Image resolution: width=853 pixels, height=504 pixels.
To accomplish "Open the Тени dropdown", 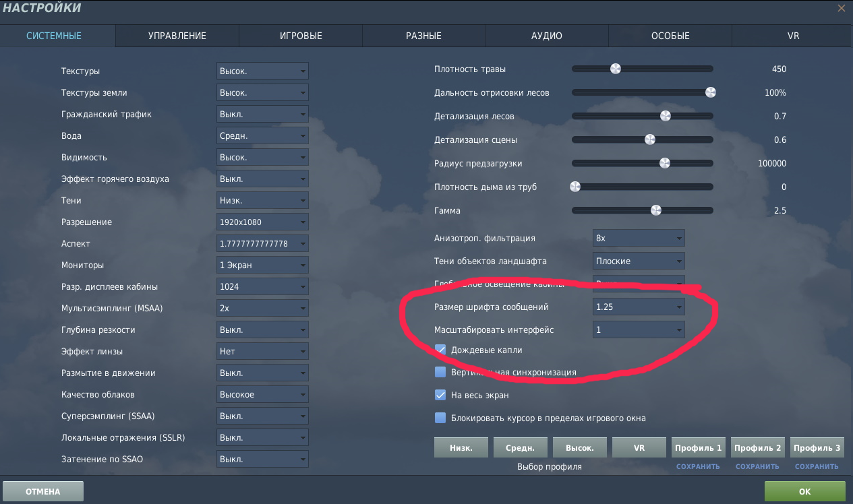I will (262, 201).
